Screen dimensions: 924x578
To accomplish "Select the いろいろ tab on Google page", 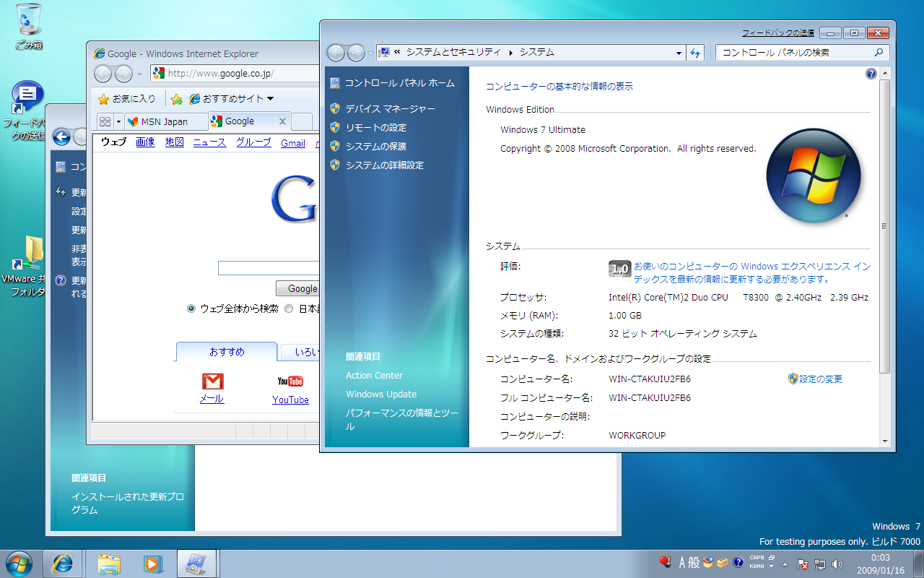I will click(300, 353).
